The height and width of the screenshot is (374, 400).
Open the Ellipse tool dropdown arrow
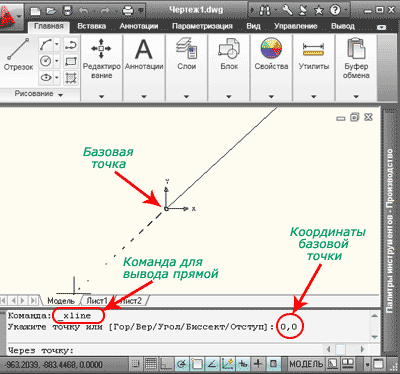[x=57, y=78]
